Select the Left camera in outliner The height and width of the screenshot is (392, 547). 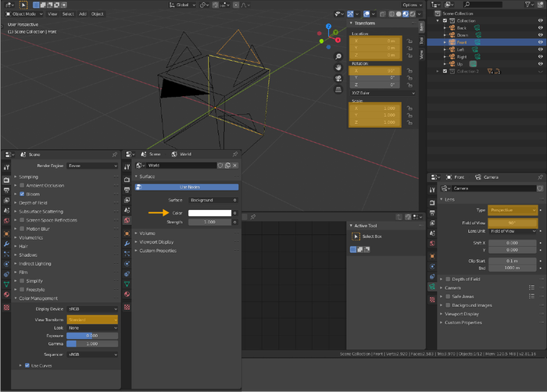(x=460, y=49)
